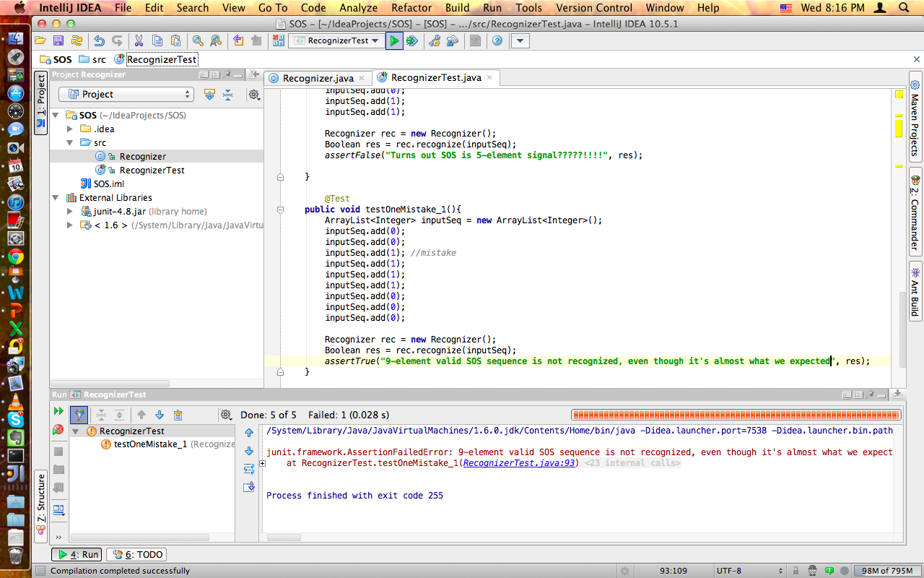
Task: Open Find using the magnifier icon
Action: (197, 41)
